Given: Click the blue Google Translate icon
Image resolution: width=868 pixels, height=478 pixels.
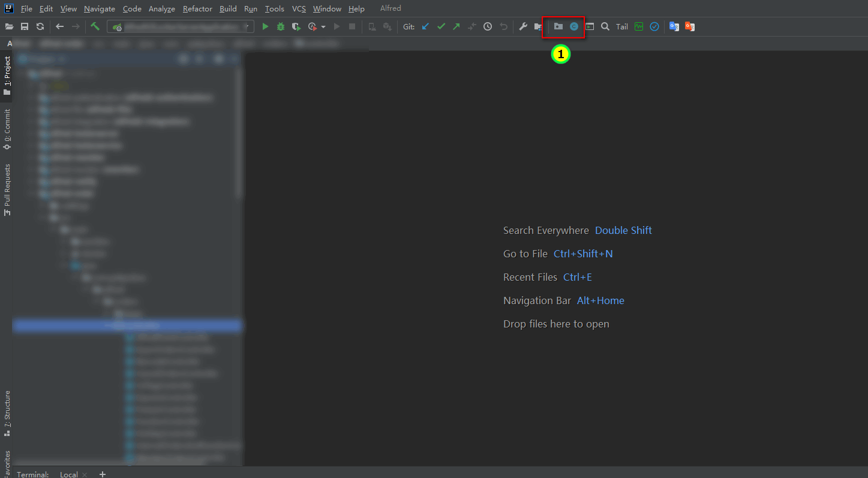Looking at the screenshot, I should pyautogui.click(x=674, y=26).
